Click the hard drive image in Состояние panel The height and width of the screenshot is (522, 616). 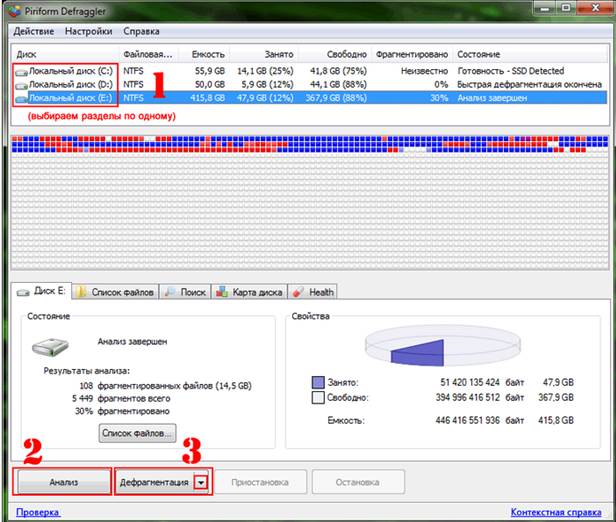click(x=50, y=347)
